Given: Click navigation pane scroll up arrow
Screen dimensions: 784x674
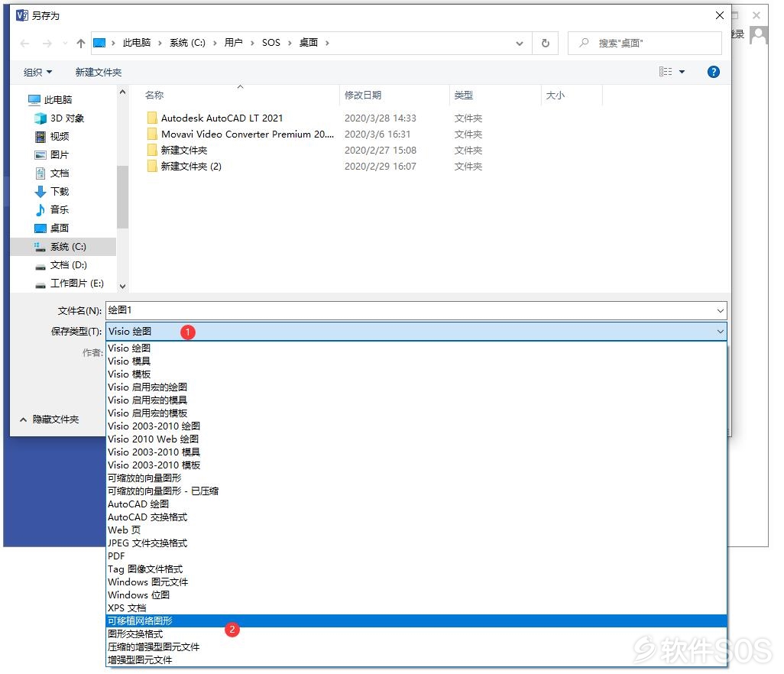Looking at the screenshot, I should click(122, 92).
